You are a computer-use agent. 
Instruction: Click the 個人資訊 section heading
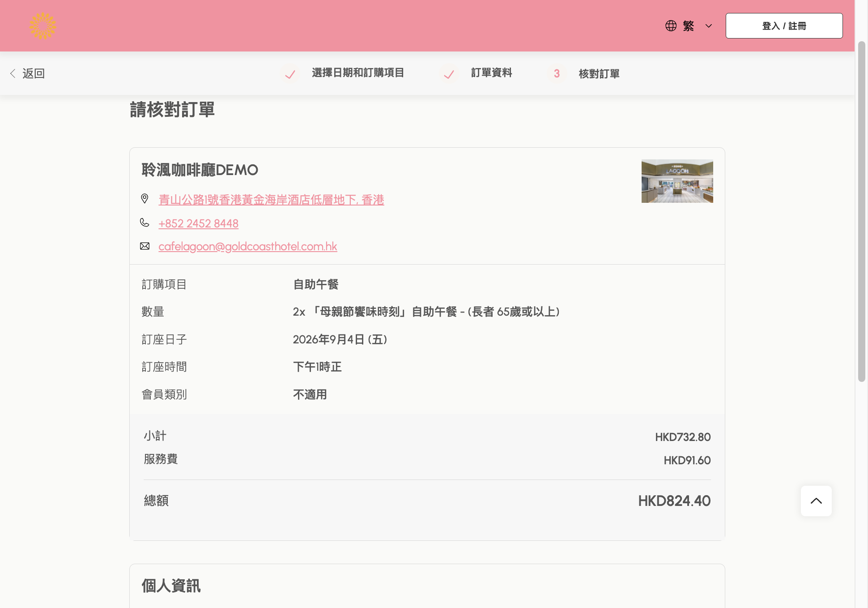[x=171, y=586]
